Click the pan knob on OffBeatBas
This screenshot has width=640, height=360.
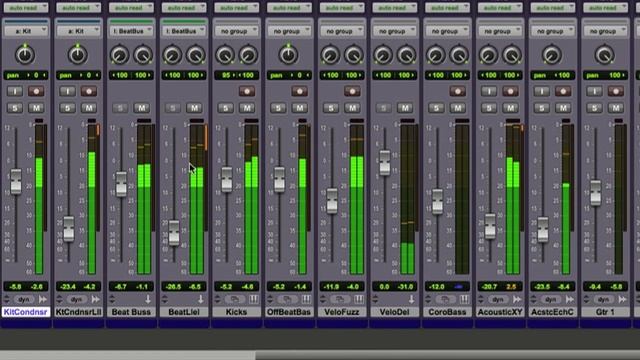(x=288, y=55)
